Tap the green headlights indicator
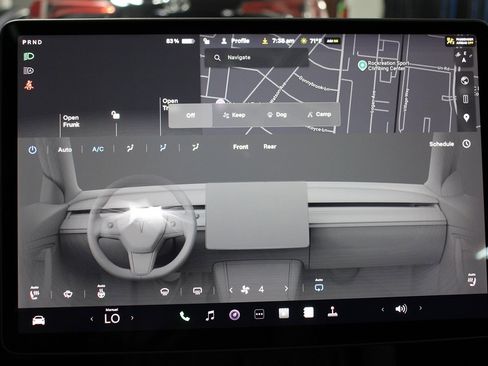This screenshot has height=366, width=488. coord(29,56)
